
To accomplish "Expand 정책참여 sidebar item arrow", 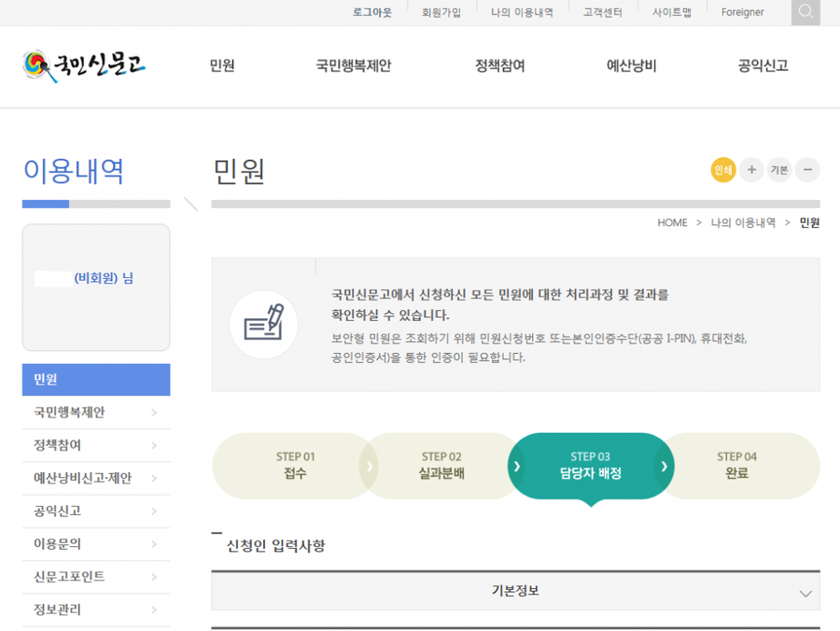I will [154, 445].
